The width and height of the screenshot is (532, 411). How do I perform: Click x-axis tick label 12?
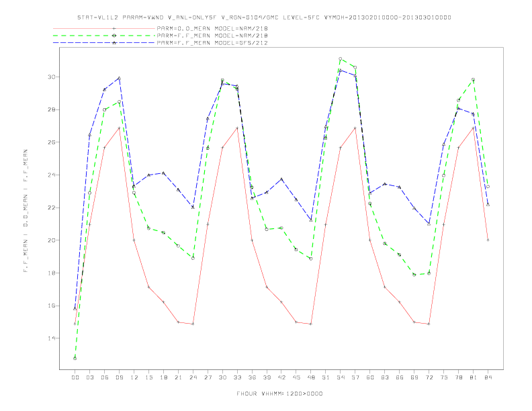(x=134, y=377)
